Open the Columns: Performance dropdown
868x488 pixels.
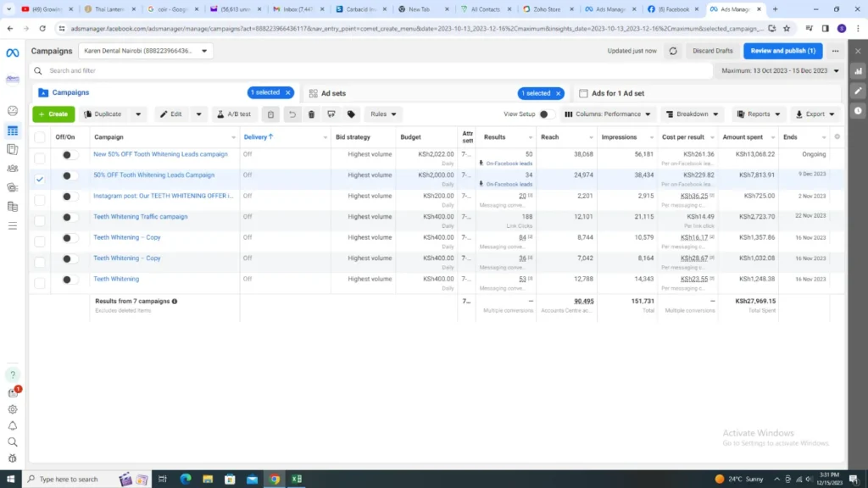point(608,114)
